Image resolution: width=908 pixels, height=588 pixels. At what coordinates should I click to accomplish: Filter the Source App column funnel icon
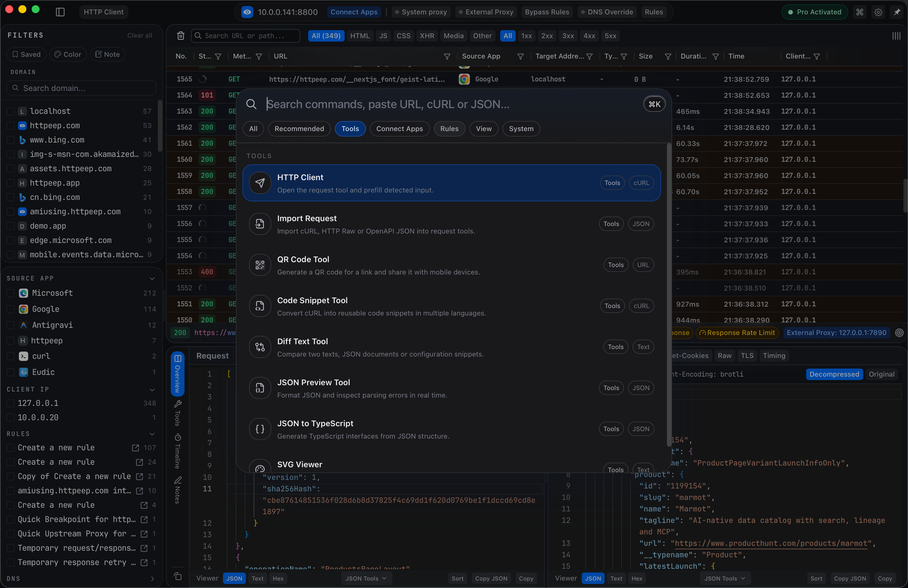(520, 57)
